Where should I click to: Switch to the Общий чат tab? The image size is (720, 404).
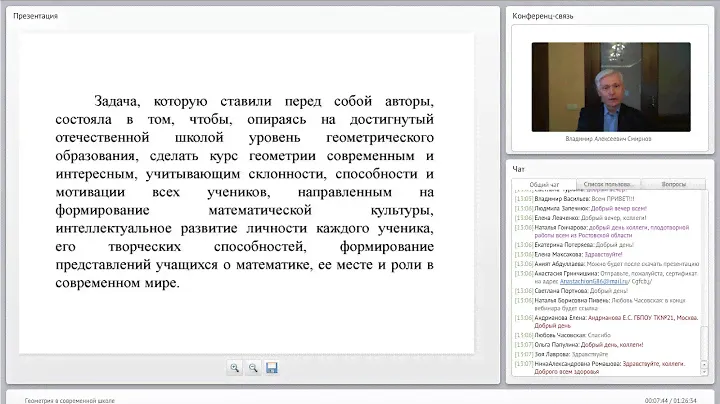pyautogui.click(x=543, y=185)
